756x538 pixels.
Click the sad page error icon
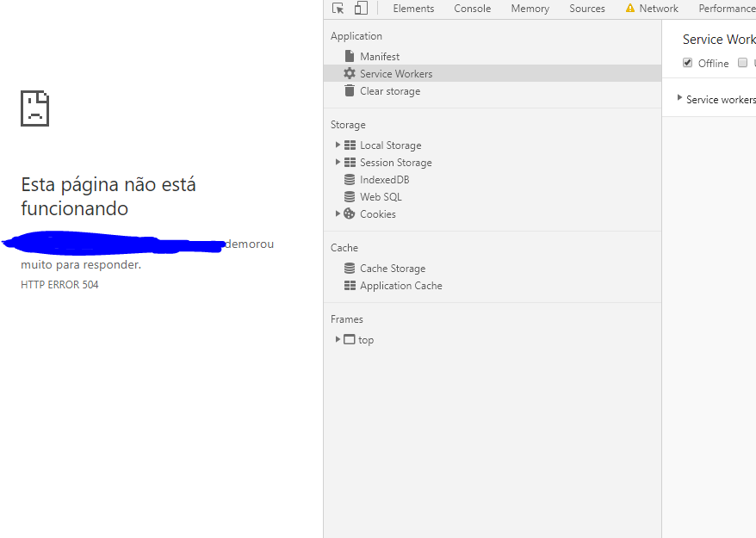click(34, 108)
